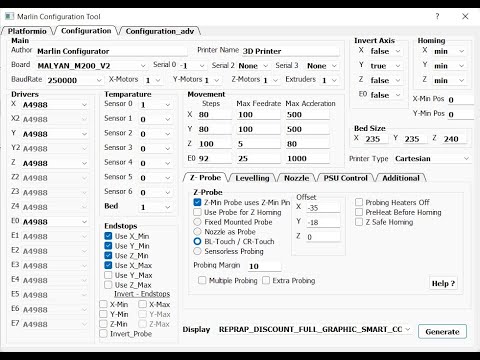Click the Generate button
The height and width of the screenshot is (360, 480).
tap(442, 332)
